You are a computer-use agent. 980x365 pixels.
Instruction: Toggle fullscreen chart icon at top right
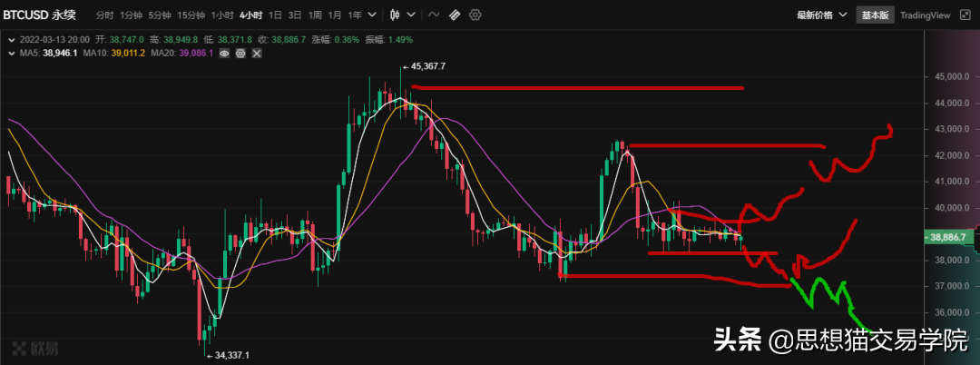click(963, 15)
